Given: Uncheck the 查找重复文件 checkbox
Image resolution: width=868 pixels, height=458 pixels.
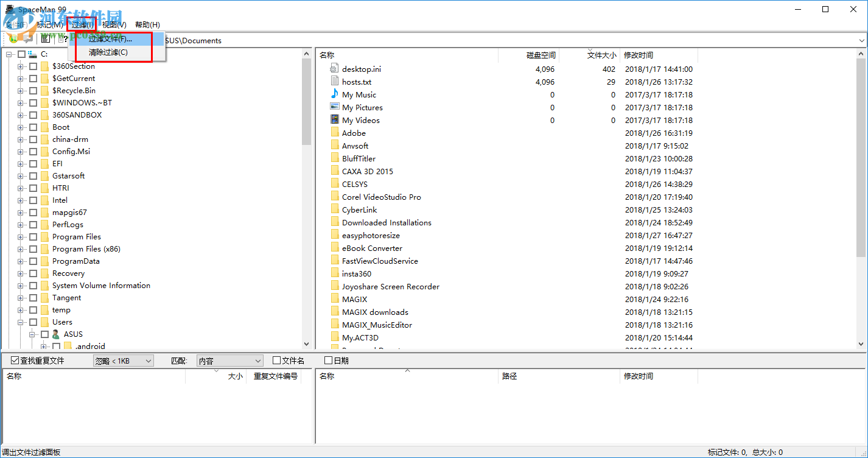Looking at the screenshot, I should (15, 361).
